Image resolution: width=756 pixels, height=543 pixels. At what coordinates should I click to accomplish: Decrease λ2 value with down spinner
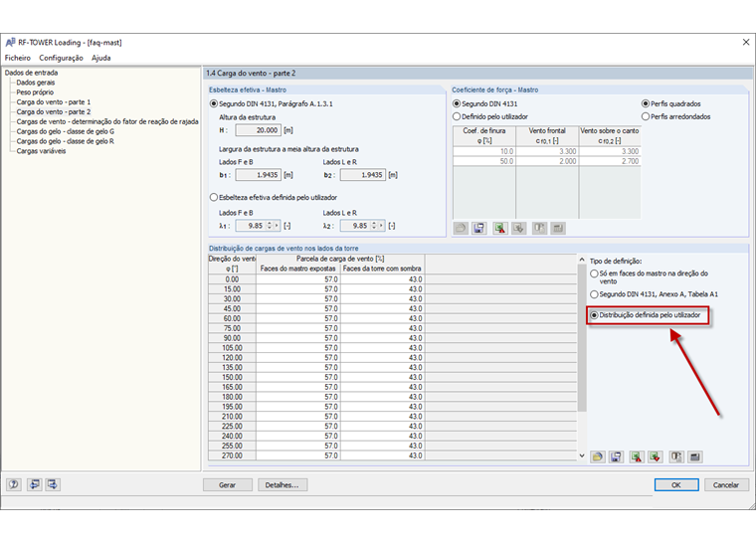[374, 228]
